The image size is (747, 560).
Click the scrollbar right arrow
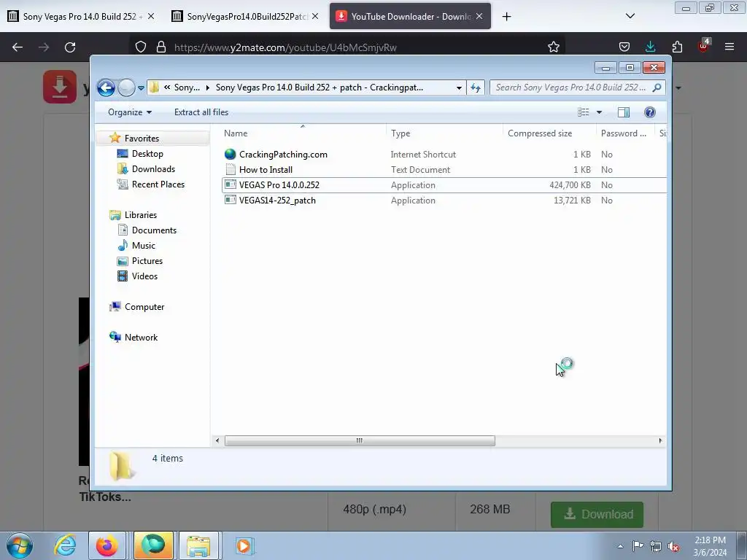pos(660,441)
